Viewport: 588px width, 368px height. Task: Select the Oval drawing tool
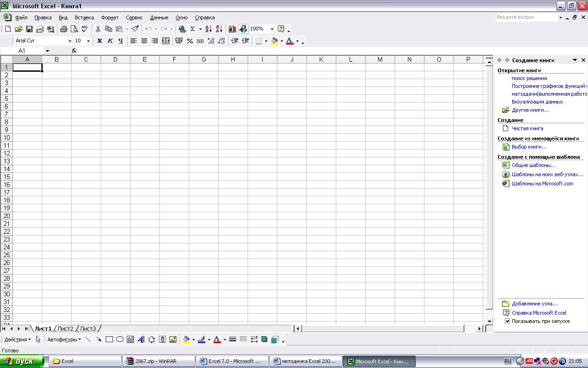(x=120, y=339)
